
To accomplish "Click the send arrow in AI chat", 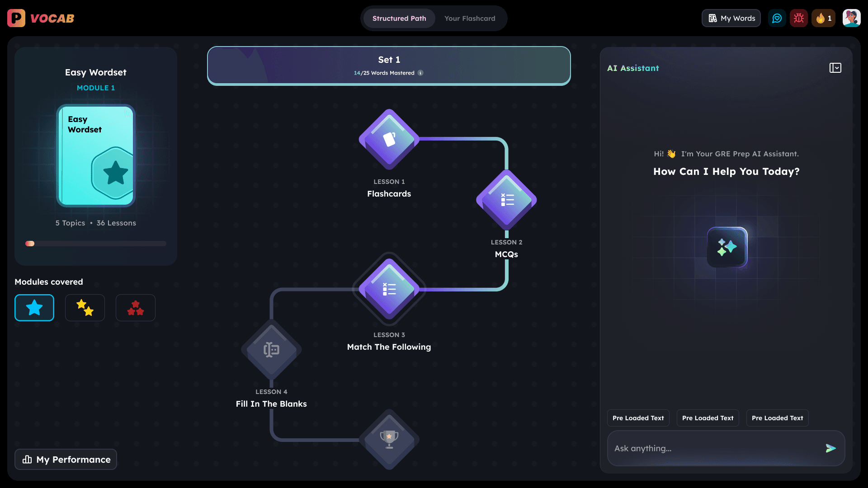I will 830,448.
